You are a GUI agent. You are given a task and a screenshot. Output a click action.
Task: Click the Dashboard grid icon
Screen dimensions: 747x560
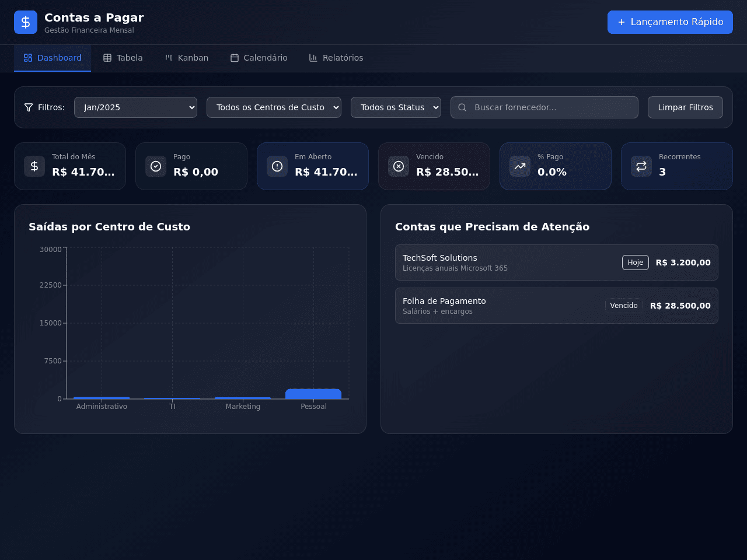coord(28,58)
